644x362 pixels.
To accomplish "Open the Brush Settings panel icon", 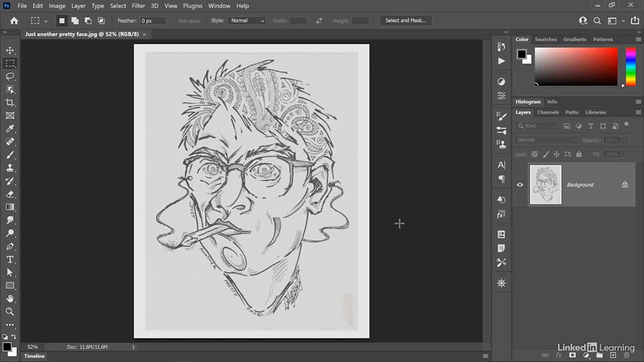I will (501, 130).
